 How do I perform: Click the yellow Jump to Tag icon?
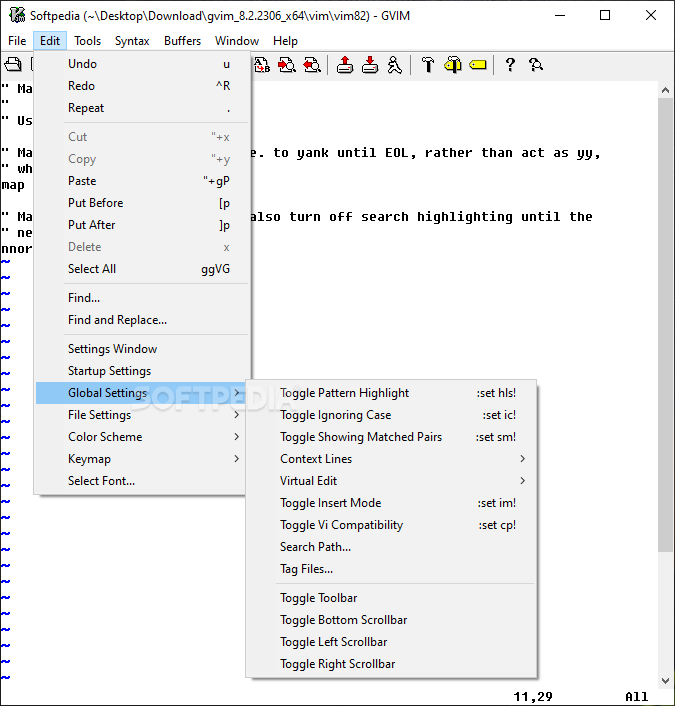pyautogui.click(x=478, y=65)
